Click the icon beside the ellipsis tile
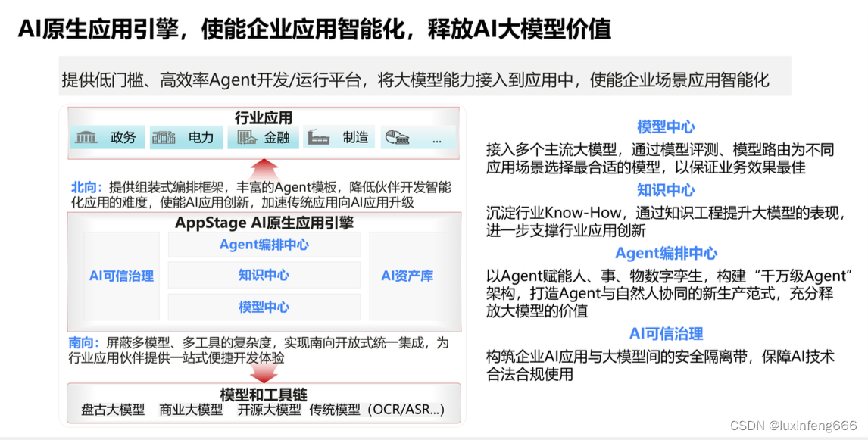The width and height of the screenshot is (868, 440). [x=397, y=138]
